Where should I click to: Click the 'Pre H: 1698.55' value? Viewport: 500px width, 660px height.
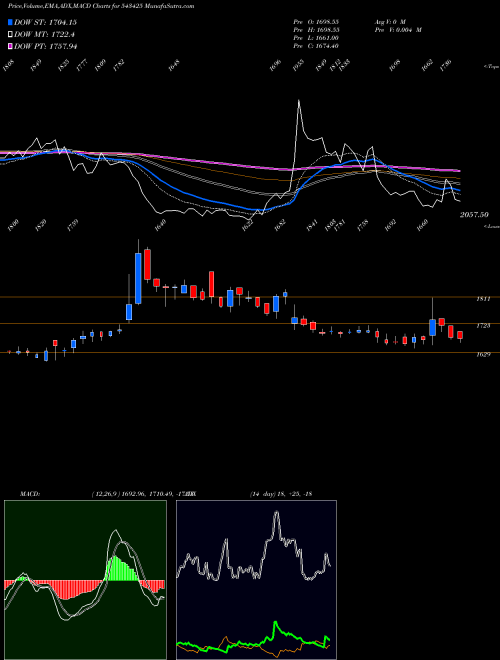pos(316,29)
